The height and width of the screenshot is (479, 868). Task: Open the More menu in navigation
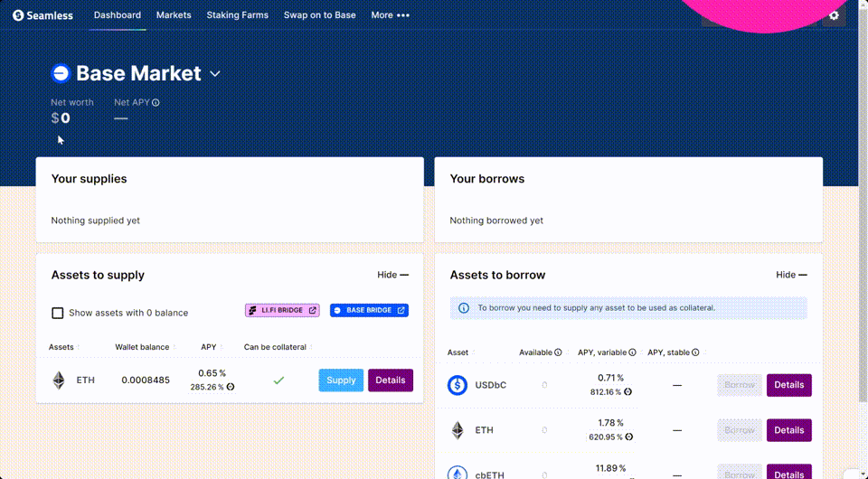(x=390, y=15)
